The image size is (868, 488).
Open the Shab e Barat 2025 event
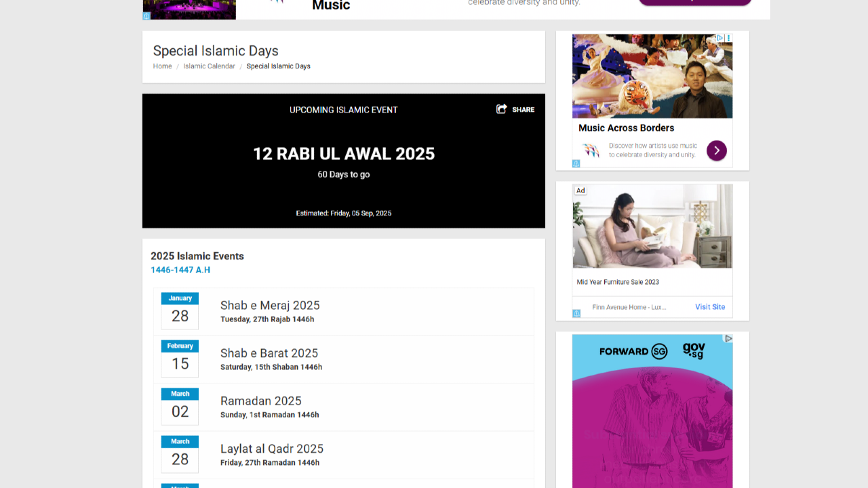[269, 353]
